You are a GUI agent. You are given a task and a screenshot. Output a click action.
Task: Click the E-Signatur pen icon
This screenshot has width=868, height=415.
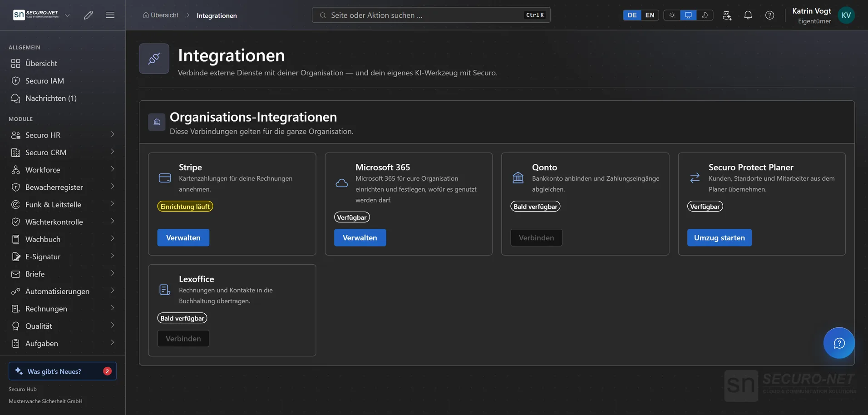pyautogui.click(x=16, y=257)
